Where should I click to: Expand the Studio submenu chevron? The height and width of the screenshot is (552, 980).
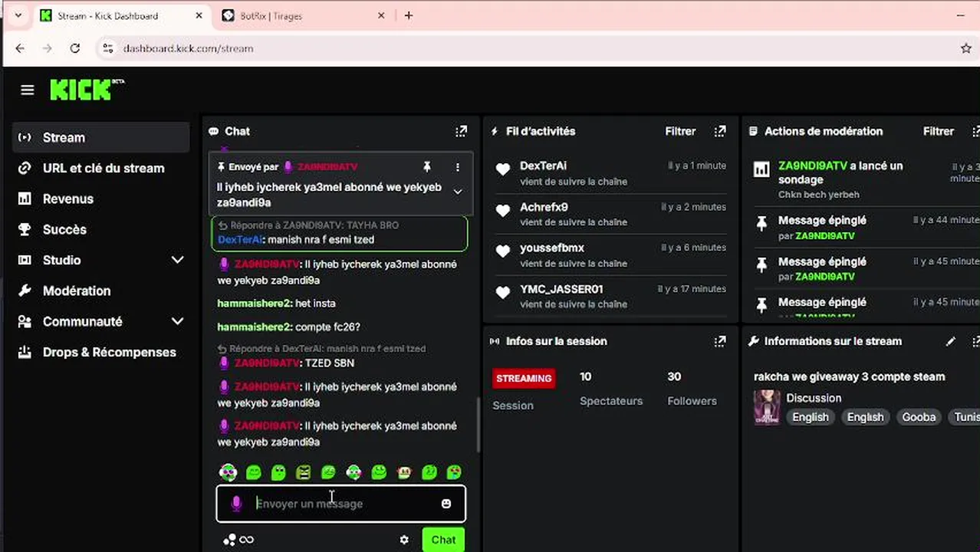[177, 260]
